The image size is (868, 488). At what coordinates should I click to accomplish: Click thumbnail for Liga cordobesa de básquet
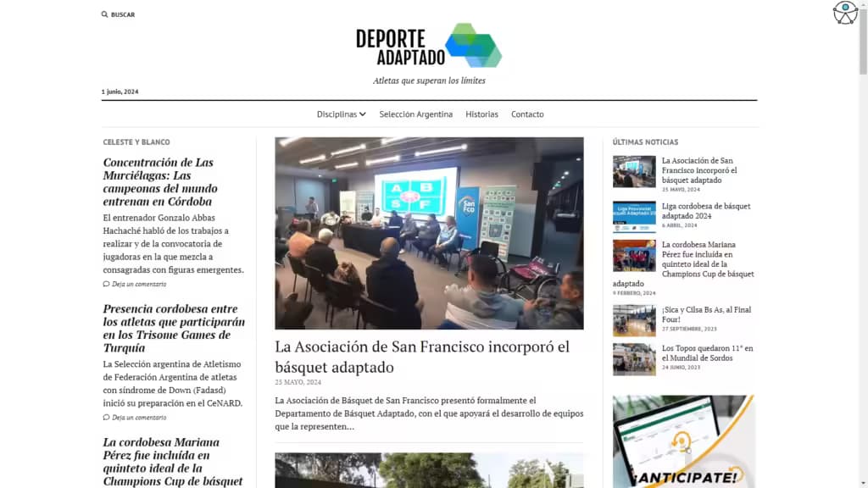click(634, 217)
